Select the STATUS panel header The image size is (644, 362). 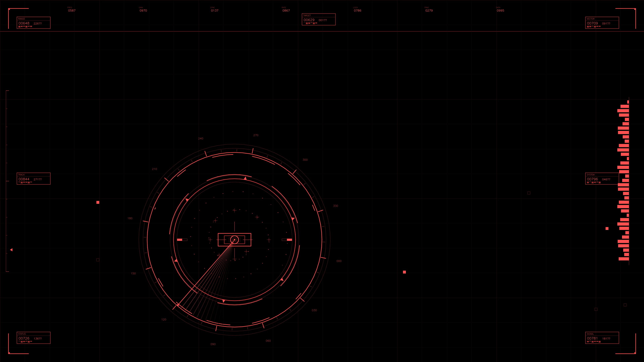pos(22,334)
